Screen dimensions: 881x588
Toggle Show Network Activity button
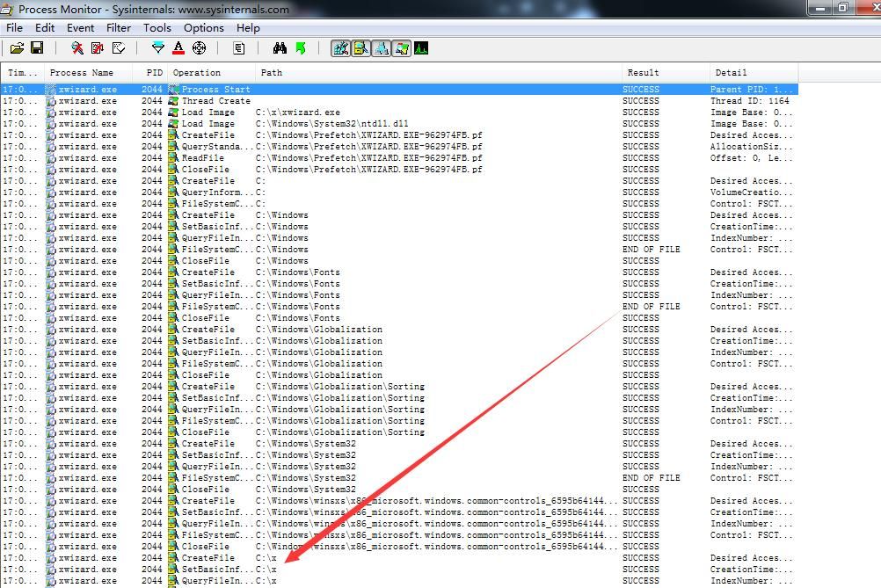(382, 48)
